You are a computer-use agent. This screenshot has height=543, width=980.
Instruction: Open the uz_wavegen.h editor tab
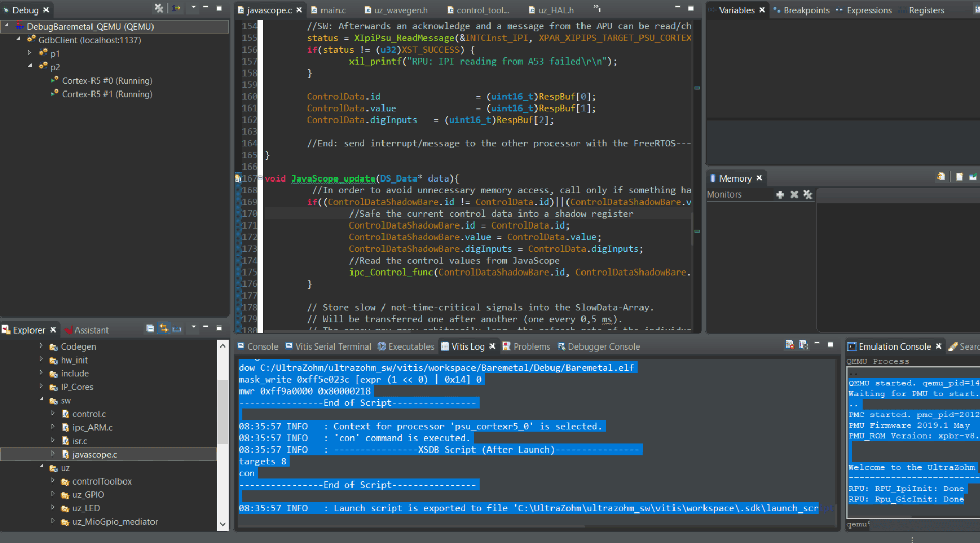(396, 10)
